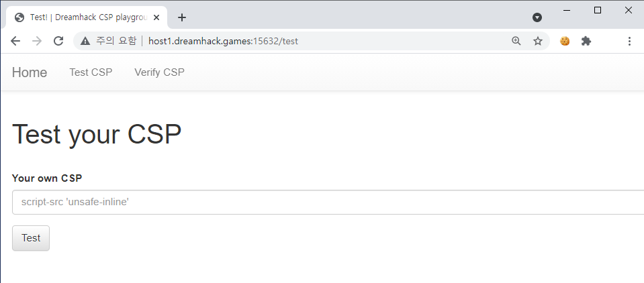Click the 'Test your CSP' heading
The height and width of the screenshot is (283, 644).
click(97, 134)
